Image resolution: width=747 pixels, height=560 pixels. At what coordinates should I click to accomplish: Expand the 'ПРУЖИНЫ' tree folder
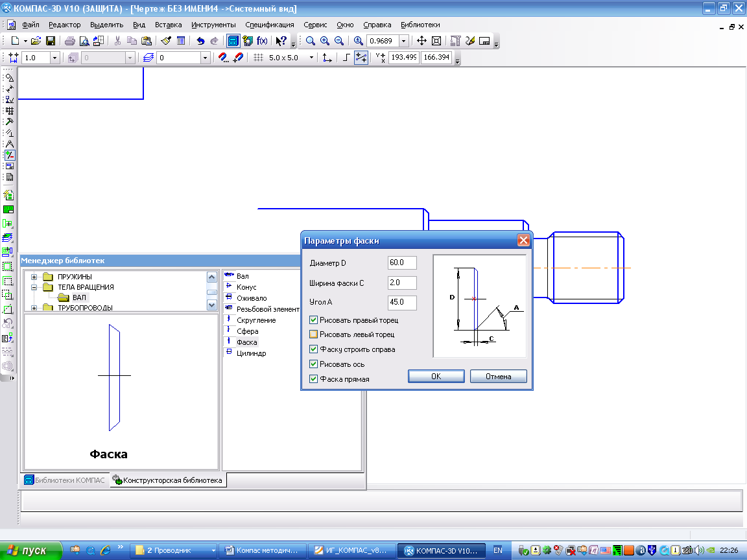pyautogui.click(x=34, y=277)
